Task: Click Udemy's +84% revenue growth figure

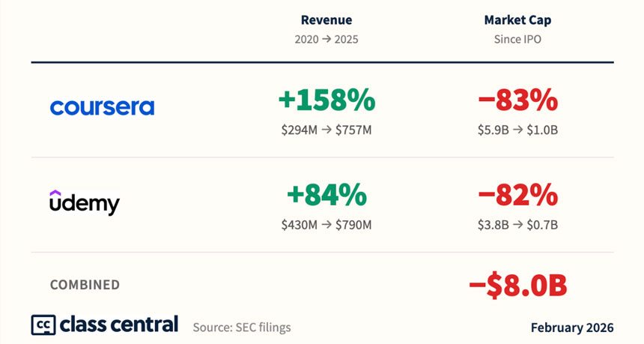Action: click(x=326, y=195)
